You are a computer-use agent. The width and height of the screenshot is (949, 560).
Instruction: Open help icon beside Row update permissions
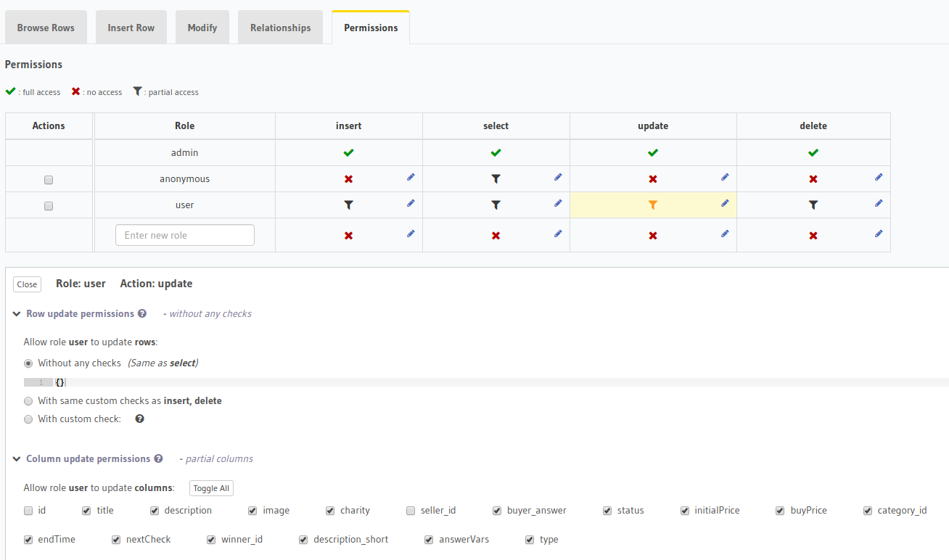tap(142, 314)
